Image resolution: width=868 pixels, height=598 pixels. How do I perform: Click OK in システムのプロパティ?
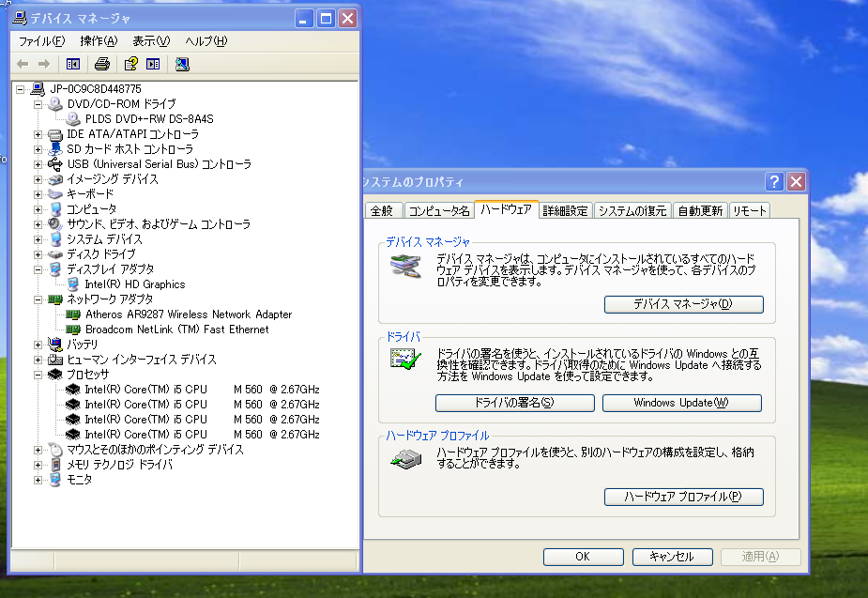tap(583, 557)
